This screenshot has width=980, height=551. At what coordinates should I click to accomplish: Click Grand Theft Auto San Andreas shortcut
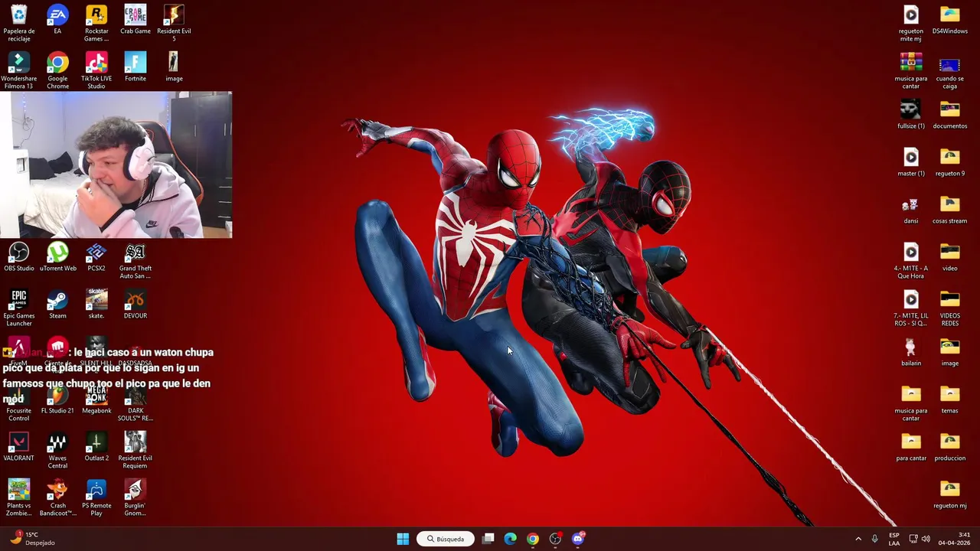tap(136, 260)
